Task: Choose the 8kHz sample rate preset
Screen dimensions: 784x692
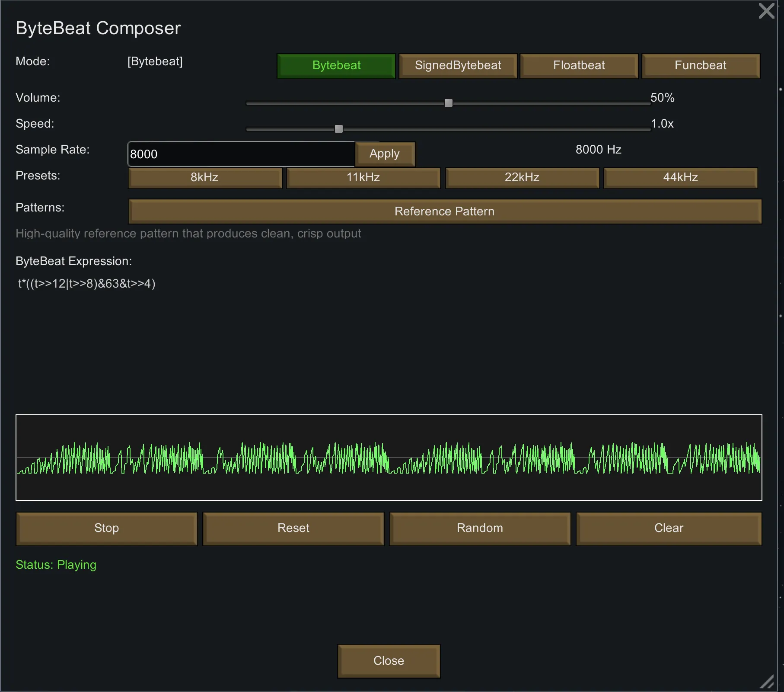Action: point(205,178)
